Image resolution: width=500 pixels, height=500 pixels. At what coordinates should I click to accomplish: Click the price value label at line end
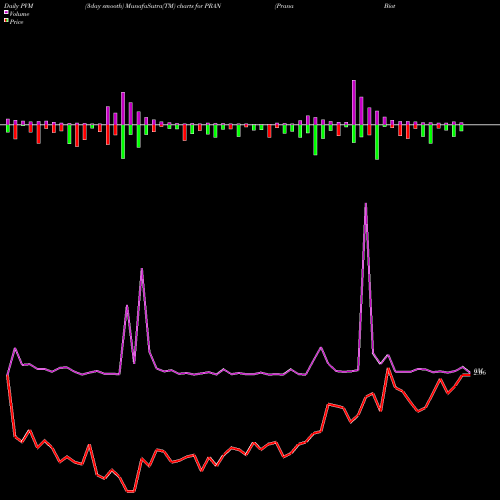pos(480,372)
